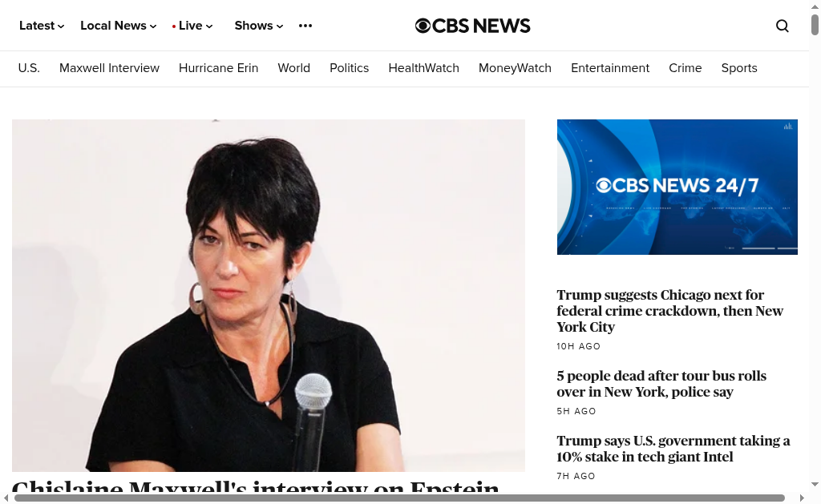
Task: Open the search magnifier icon
Action: pos(783,26)
